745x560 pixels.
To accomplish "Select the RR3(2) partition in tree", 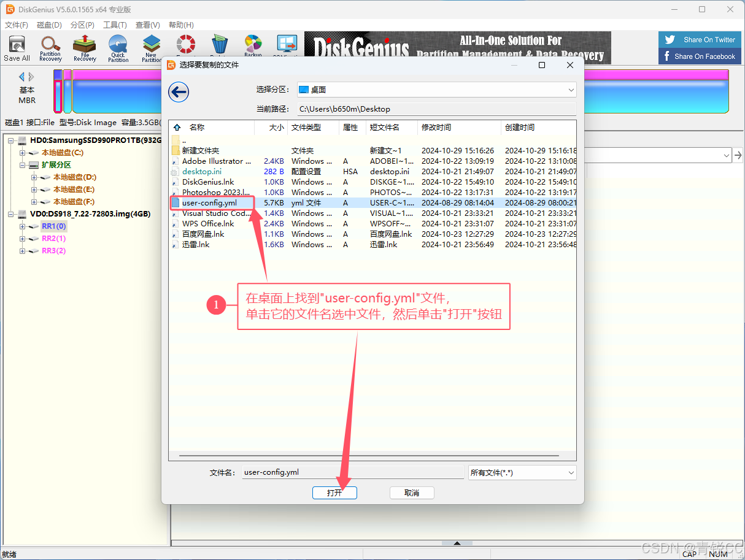I will (x=54, y=251).
